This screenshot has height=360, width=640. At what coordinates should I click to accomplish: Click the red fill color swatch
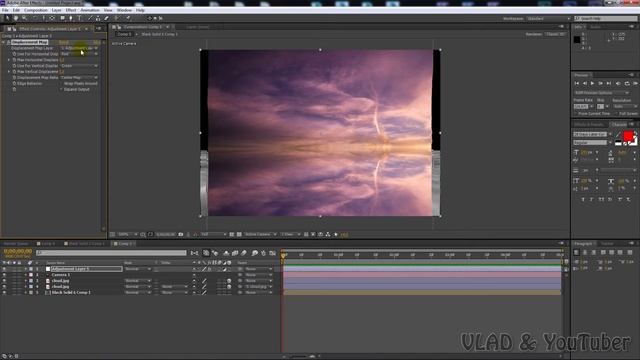628,135
